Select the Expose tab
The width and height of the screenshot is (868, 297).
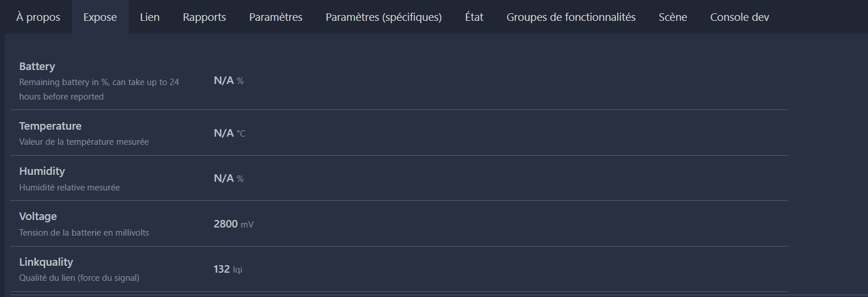(x=100, y=17)
